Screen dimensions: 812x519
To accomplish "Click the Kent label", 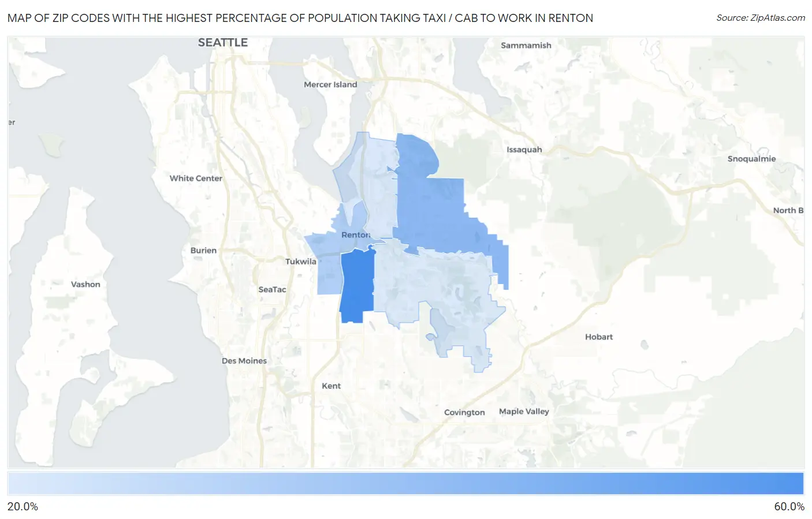I will click(x=331, y=386).
